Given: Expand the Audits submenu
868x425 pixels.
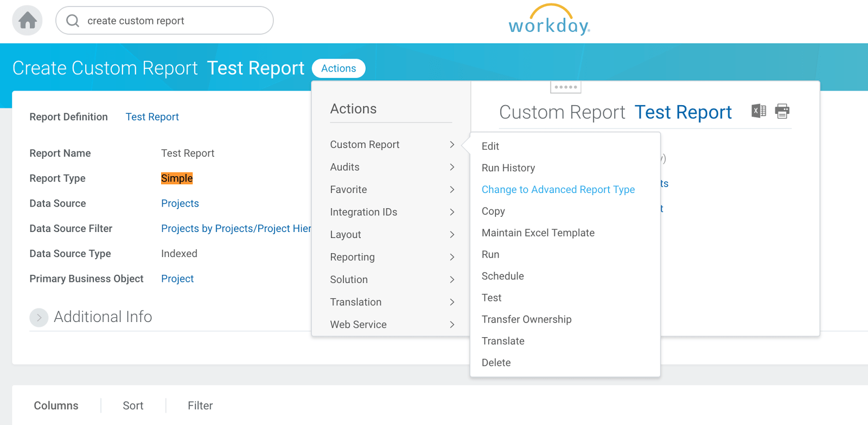Looking at the screenshot, I should click(x=392, y=167).
